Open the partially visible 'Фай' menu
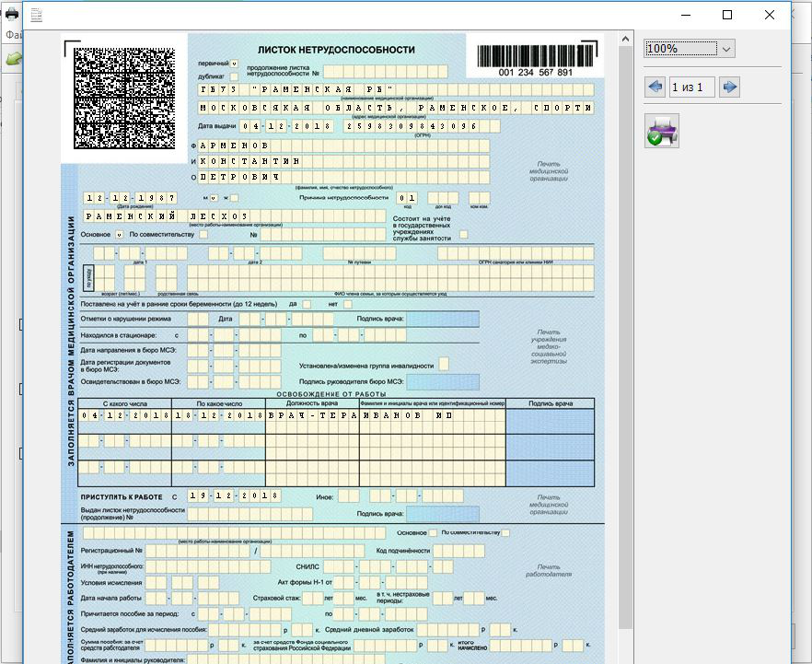The width and height of the screenshot is (812, 664). click(x=14, y=35)
